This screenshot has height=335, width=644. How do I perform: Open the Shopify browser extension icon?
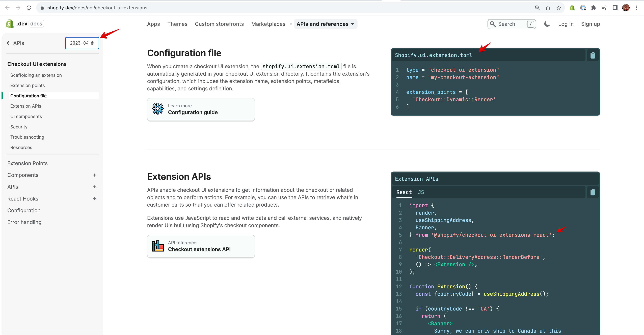point(572,8)
